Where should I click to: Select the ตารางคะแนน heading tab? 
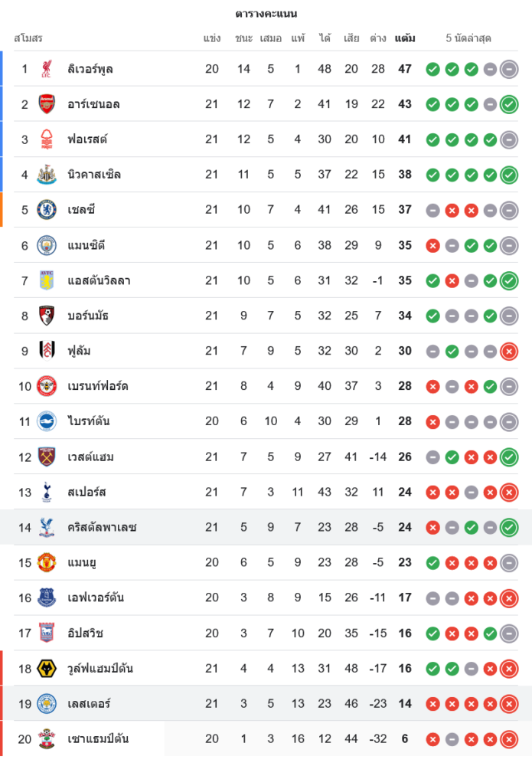[x=266, y=14]
